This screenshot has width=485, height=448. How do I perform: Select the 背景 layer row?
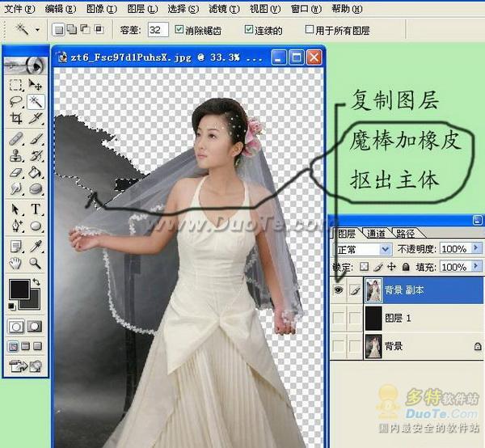pos(407,346)
